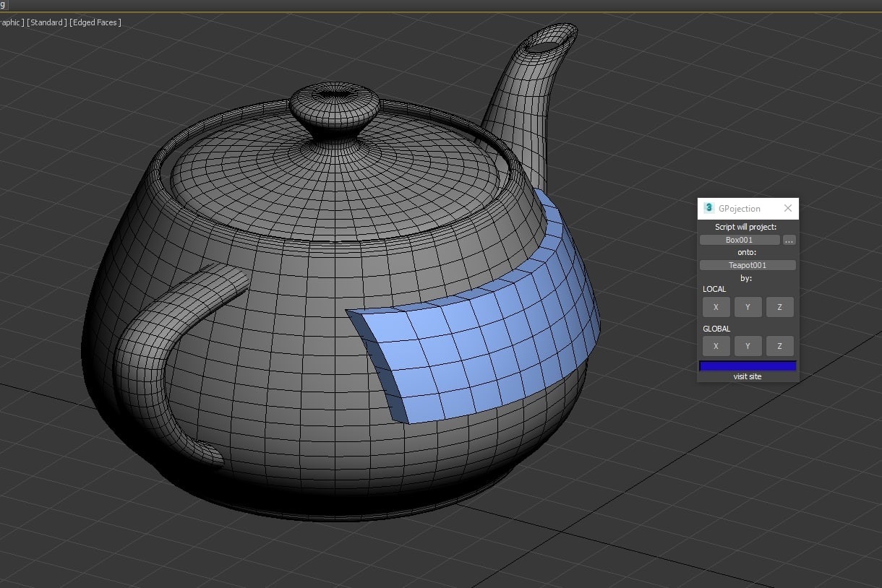Screen dimensions: 882x588
Task: Click the 3ds Max icon in GPojection title bar
Action: (708, 208)
